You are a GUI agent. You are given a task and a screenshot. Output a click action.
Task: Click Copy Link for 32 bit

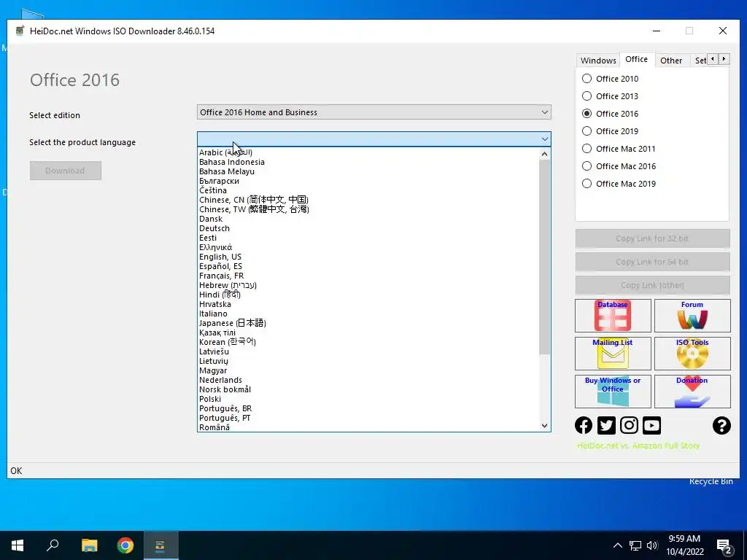pyautogui.click(x=652, y=238)
